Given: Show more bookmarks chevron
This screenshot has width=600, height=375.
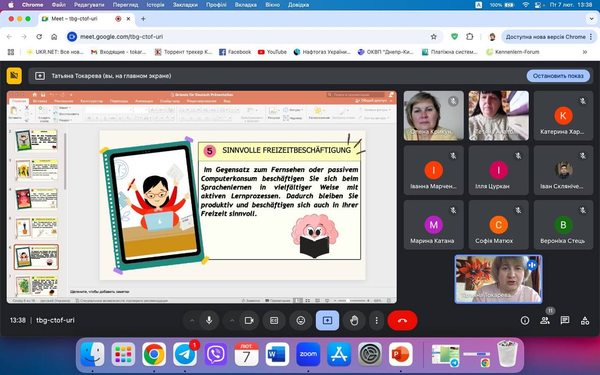Looking at the screenshot, I should [x=585, y=52].
